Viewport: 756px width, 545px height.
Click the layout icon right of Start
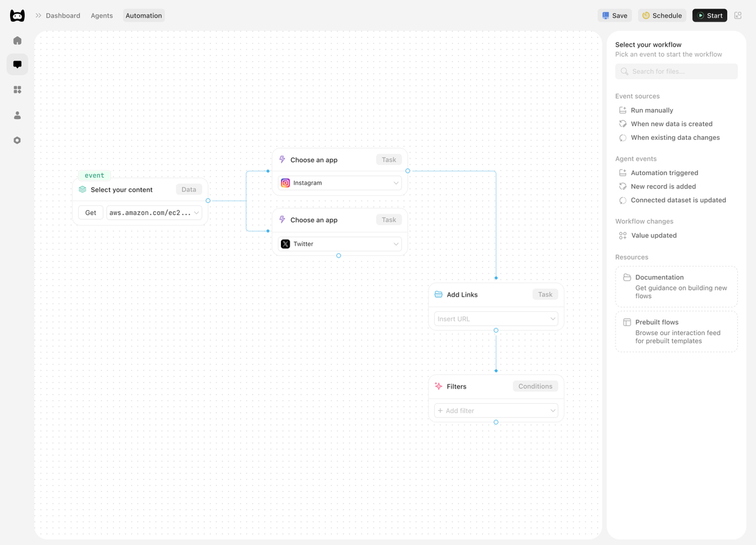pyautogui.click(x=738, y=15)
